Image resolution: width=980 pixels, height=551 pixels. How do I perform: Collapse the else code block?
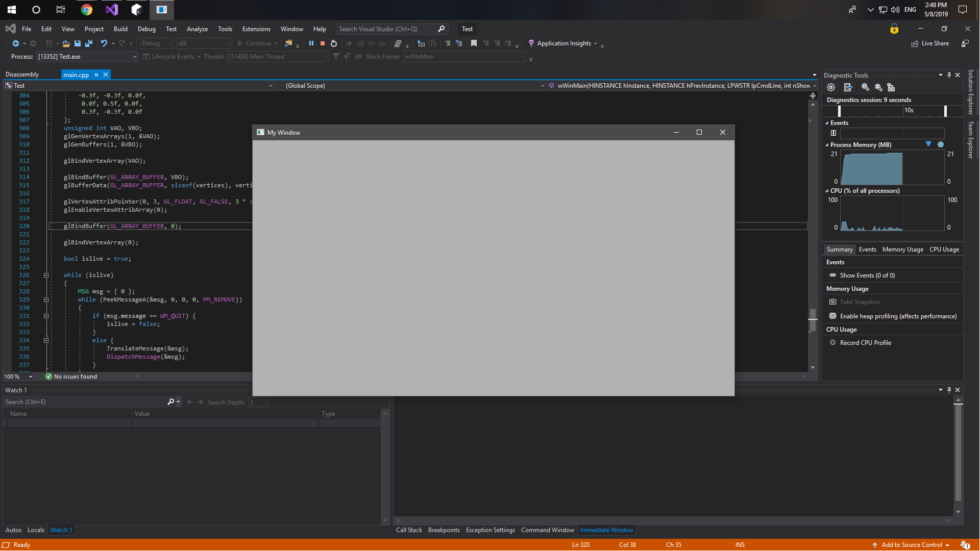point(46,341)
